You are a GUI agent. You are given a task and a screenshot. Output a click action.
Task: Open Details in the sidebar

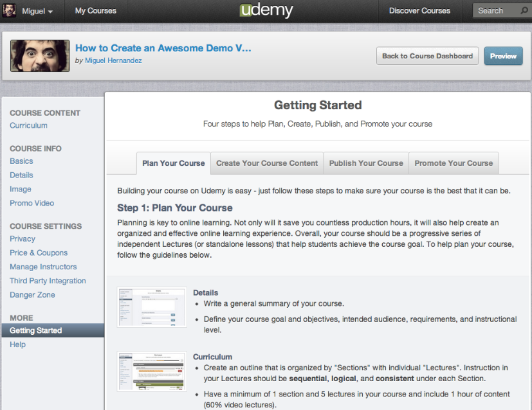21,175
